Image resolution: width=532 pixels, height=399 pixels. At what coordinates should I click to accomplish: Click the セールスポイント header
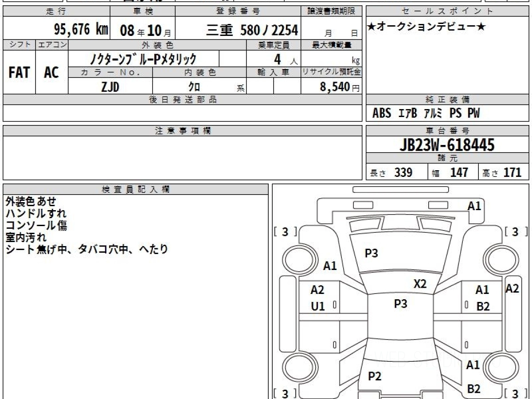[447, 12]
